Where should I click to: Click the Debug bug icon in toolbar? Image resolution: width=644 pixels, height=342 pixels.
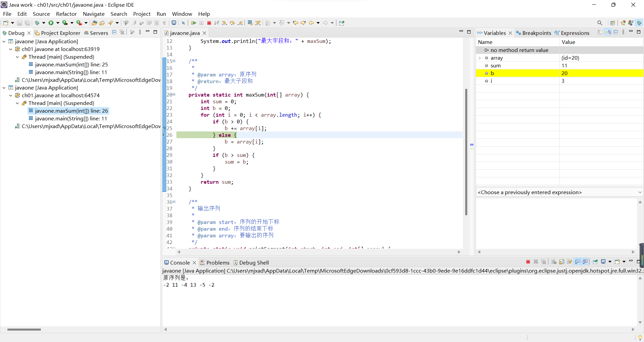[37, 23]
